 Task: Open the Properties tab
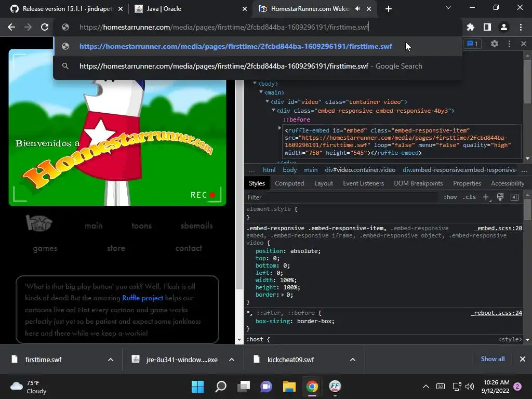(467, 183)
